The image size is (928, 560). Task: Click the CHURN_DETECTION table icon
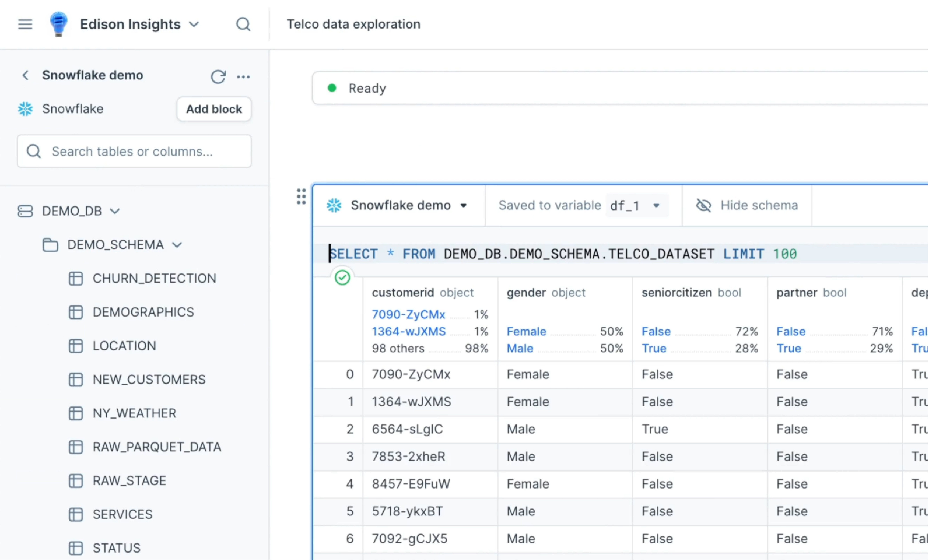point(76,278)
